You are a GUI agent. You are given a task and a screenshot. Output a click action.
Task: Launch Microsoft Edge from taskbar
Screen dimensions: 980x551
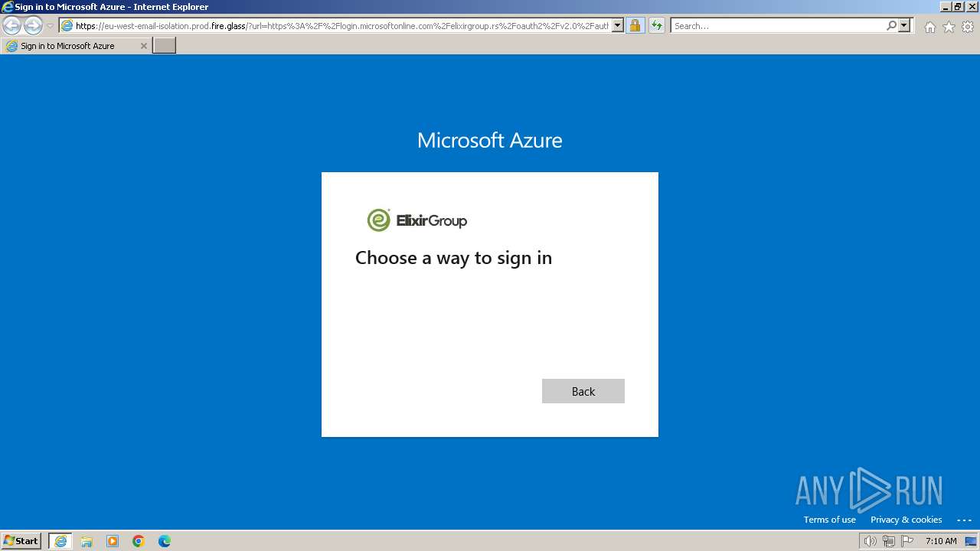pos(165,541)
